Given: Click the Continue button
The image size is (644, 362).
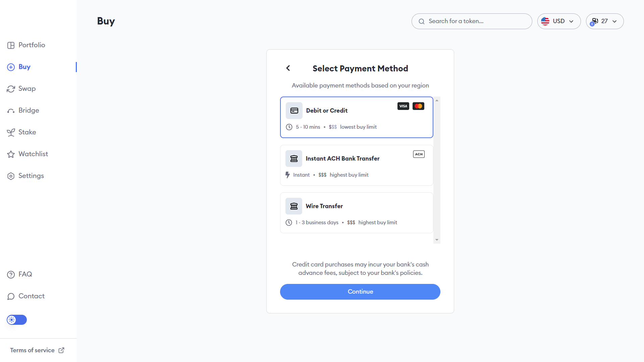Looking at the screenshot, I should coord(360,292).
